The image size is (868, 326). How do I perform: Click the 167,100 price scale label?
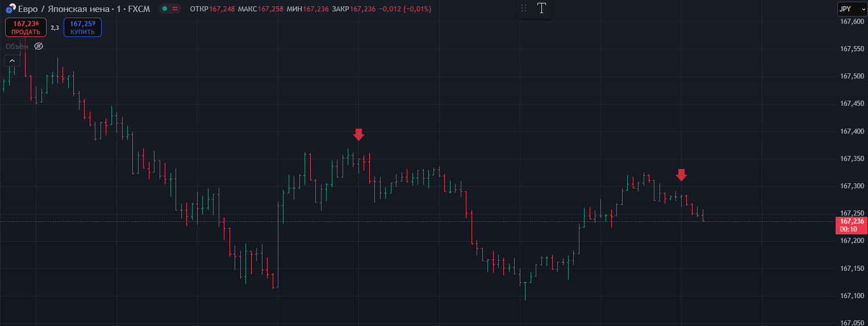coord(852,295)
